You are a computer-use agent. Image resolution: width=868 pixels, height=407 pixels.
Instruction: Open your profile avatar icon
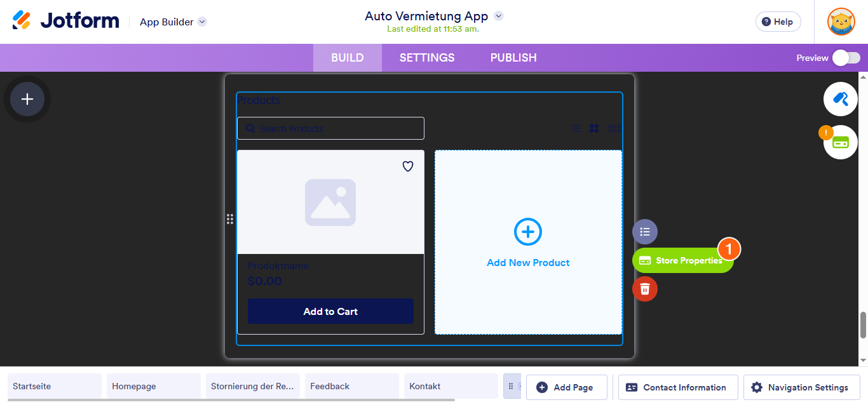(x=841, y=21)
